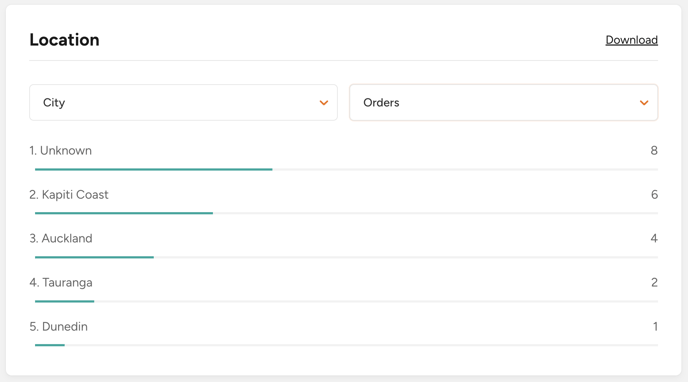Open the City dropdown
688x382 pixels.
[183, 103]
